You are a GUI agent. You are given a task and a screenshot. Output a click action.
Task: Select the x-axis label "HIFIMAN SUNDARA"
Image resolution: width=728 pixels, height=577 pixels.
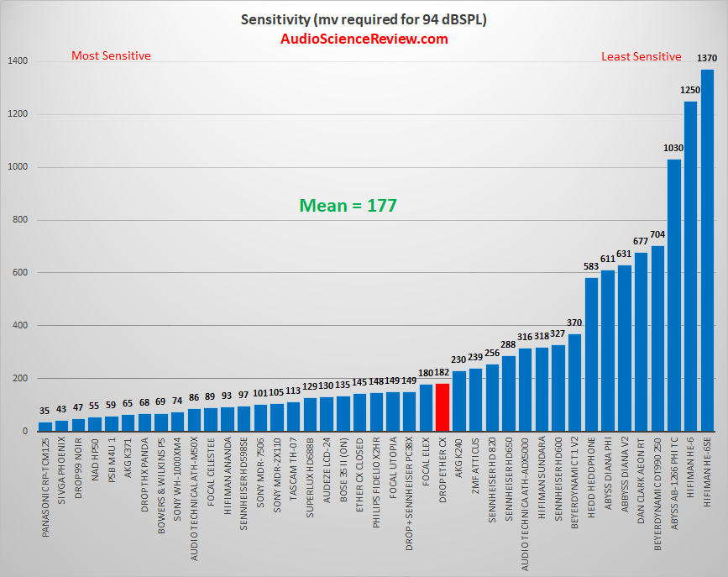point(542,478)
